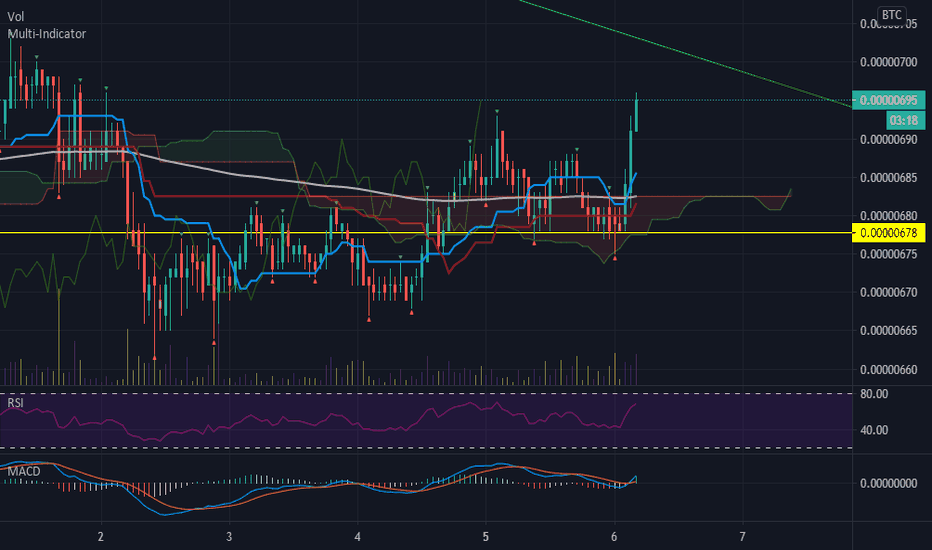The height and width of the screenshot is (550, 932).
Task: Click the 0.00000670 price axis label
Action: point(889,292)
